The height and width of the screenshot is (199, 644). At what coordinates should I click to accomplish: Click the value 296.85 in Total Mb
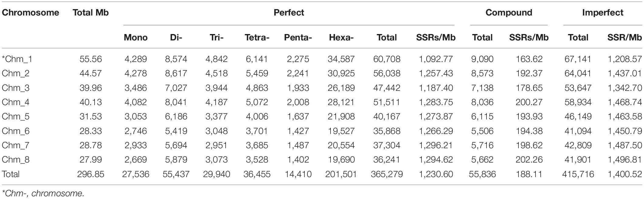[x=91, y=174]
